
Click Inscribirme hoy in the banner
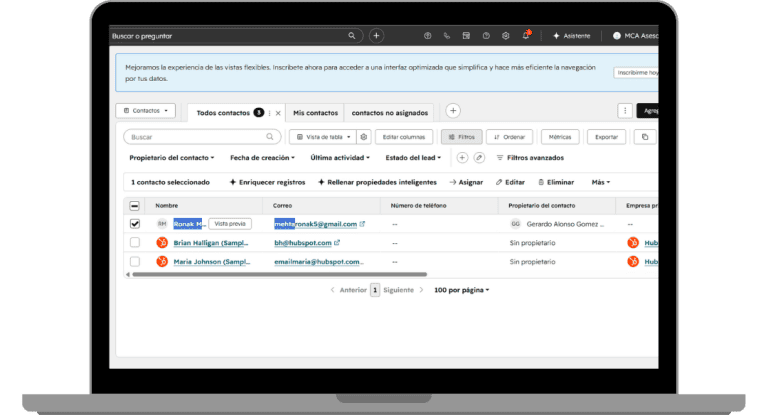click(x=636, y=73)
